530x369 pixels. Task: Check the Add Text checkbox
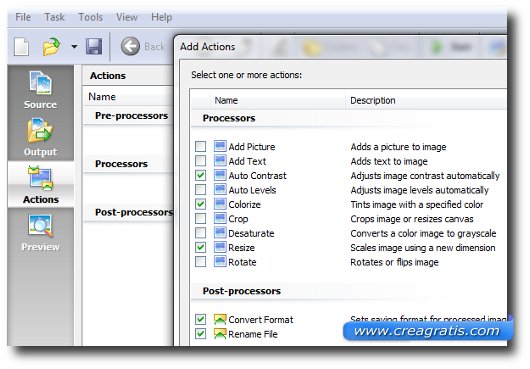200,161
